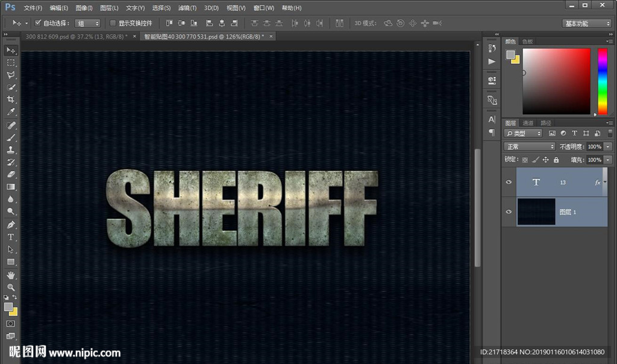Click the rainbow hue slider strip
The image size is (617, 364).
pyautogui.click(x=602, y=81)
